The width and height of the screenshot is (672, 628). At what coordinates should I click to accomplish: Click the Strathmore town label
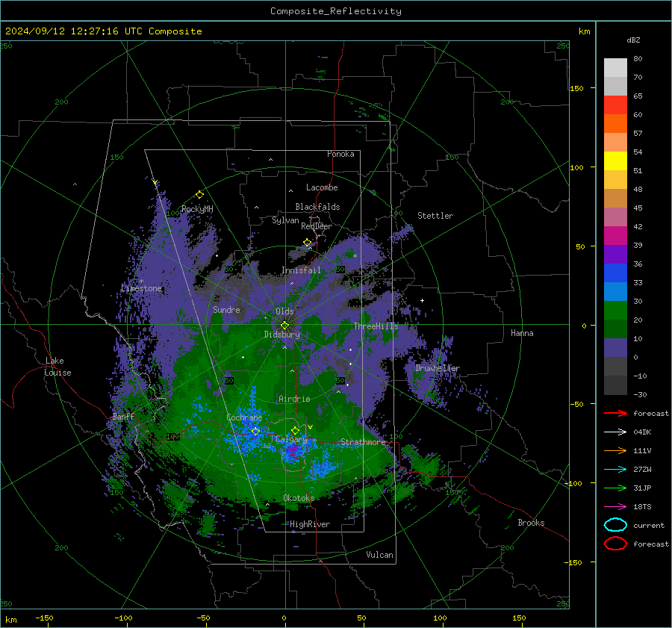(363, 442)
